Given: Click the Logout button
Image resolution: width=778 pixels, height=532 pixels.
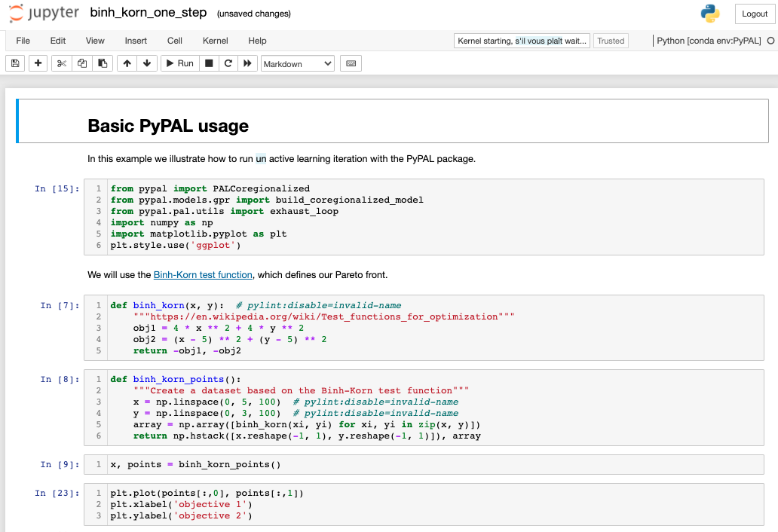Looking at the screenshot, I should 755,14.
